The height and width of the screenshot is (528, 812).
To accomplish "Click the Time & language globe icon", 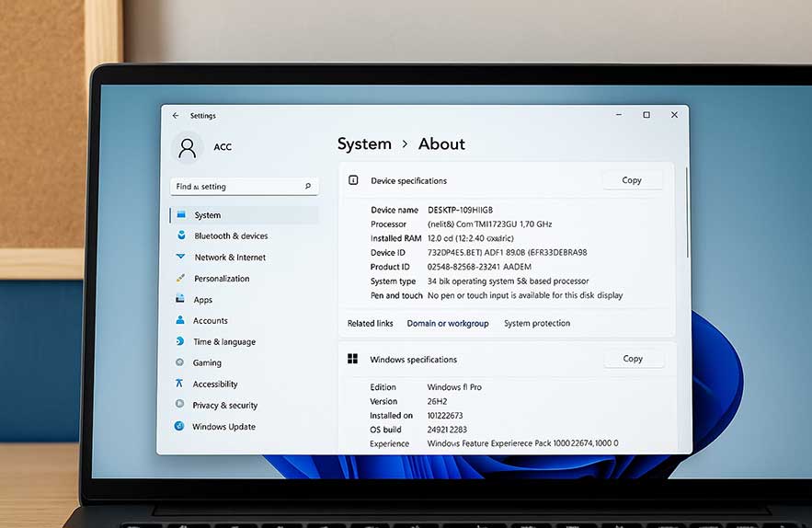I will pyautogui.click(x=180, y=341).
